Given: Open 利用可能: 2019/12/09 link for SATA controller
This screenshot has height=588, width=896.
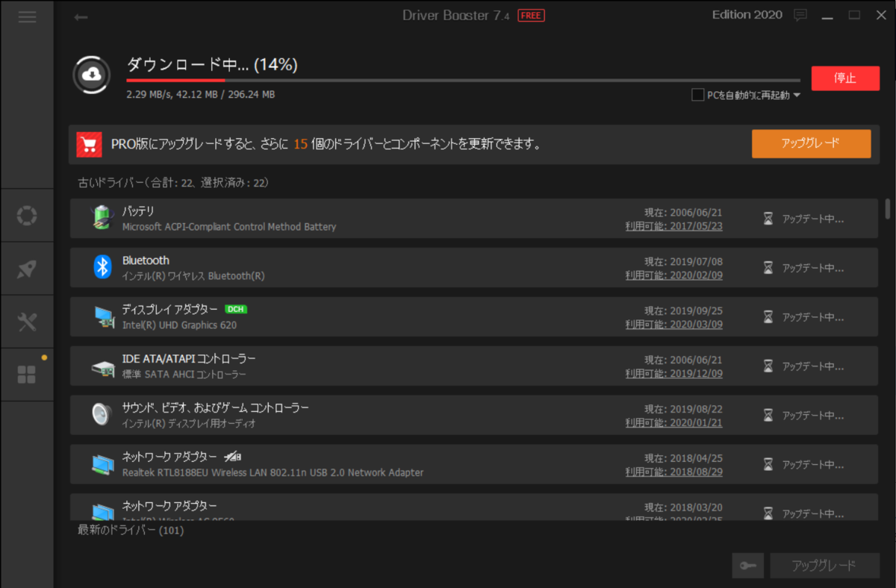Looking at the screenshot, I should pos(674,374).
